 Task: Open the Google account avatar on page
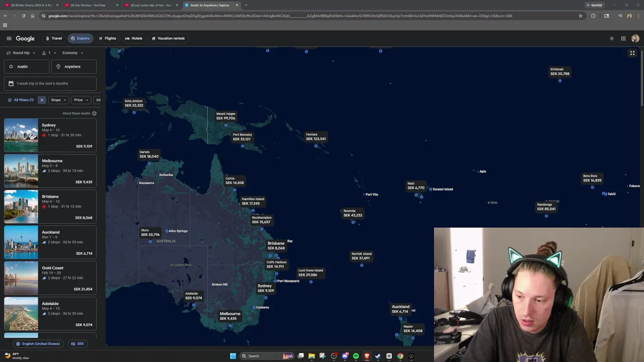[635, 38]
